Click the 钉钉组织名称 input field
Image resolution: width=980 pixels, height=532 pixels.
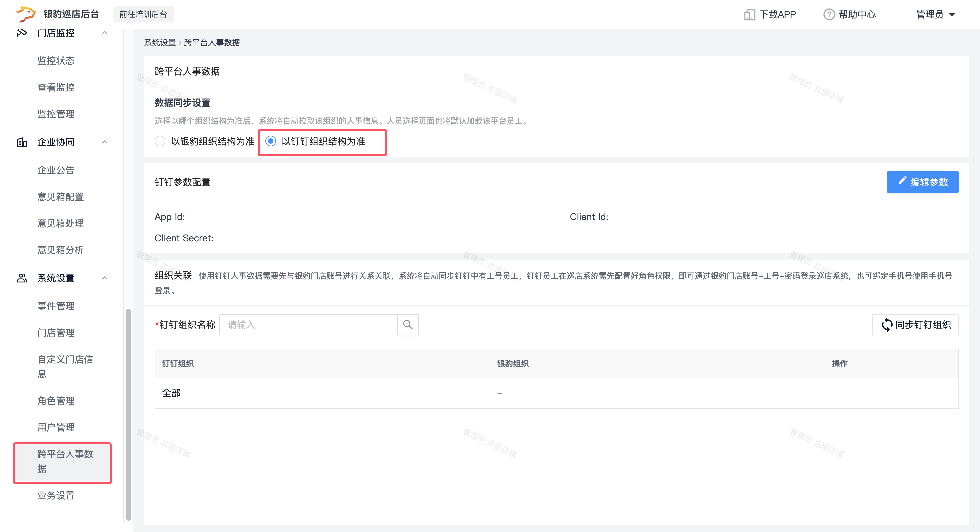[309, 325]
